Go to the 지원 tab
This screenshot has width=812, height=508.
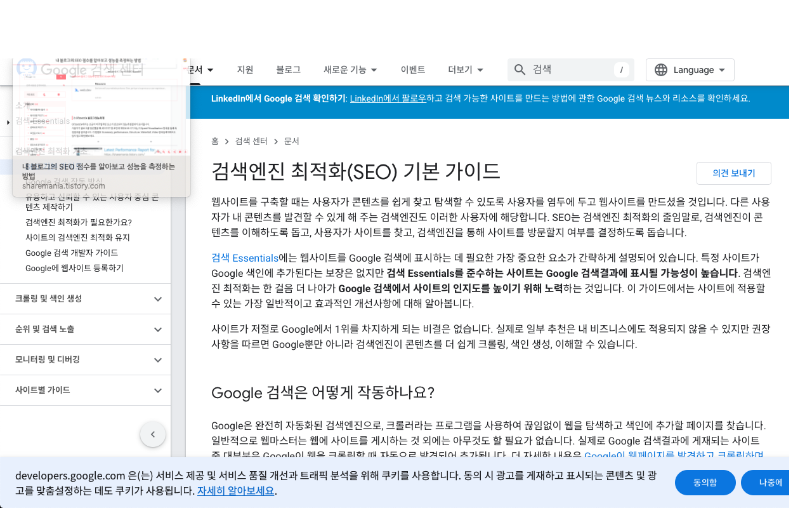click(245, 70)
